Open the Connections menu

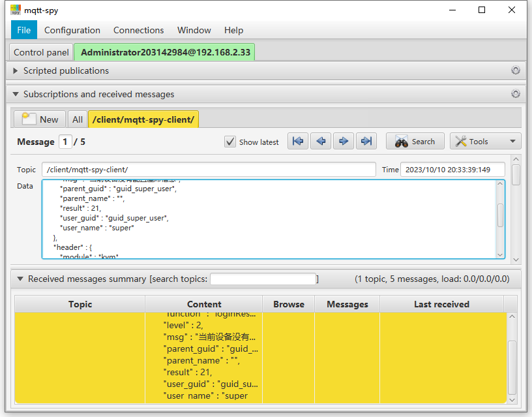tap(138, 30)
